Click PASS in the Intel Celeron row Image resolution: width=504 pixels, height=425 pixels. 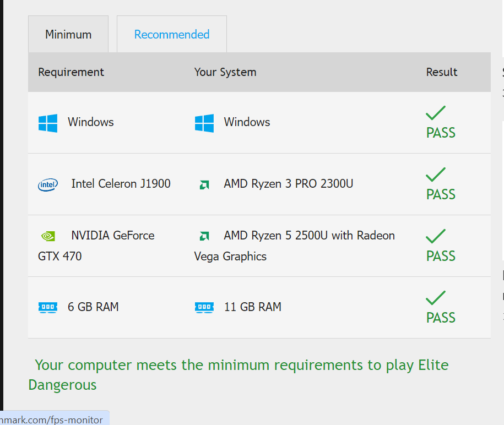[x=441, y=194]
